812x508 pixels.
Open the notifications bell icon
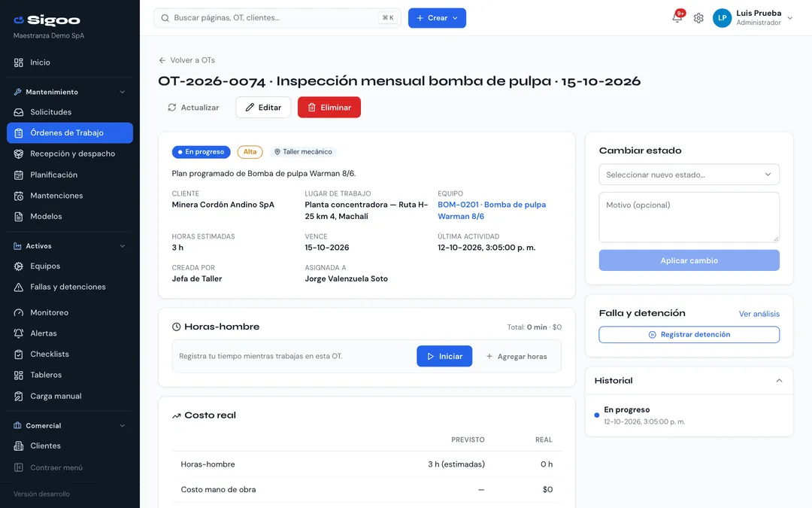pyautogui.click(x=677, y=17)
